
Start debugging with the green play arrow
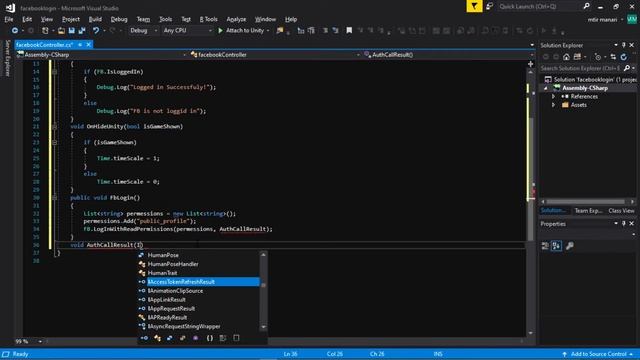pos(220,31)
